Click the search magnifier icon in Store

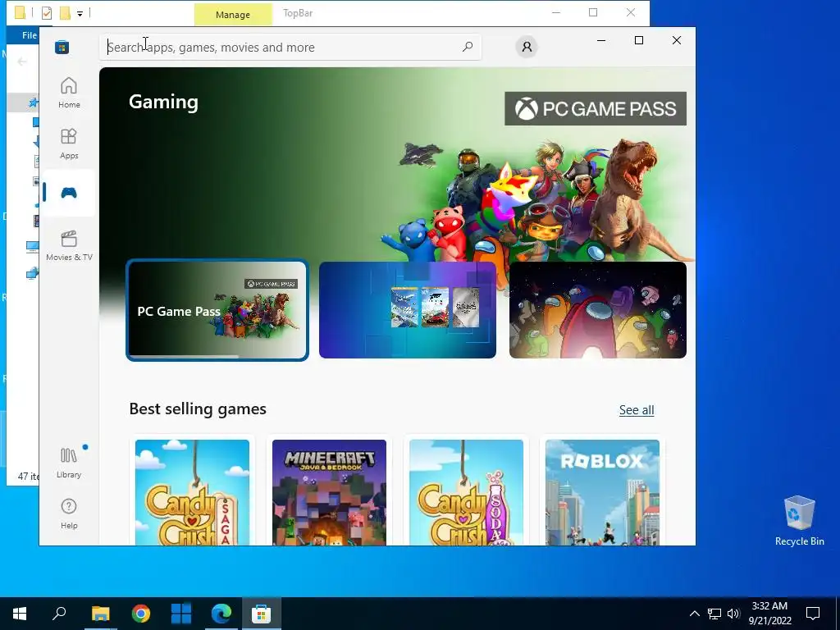pyautogui.click(x=467, y=47)
